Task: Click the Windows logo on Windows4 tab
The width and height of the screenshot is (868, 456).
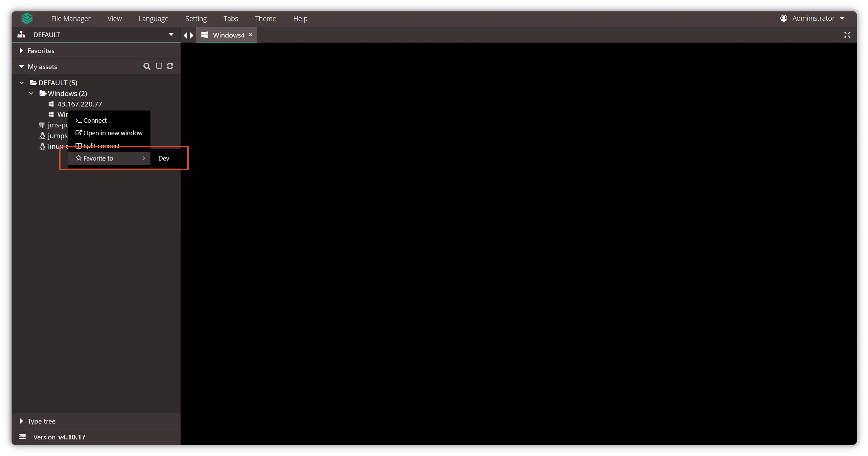Action: [204, 35]
